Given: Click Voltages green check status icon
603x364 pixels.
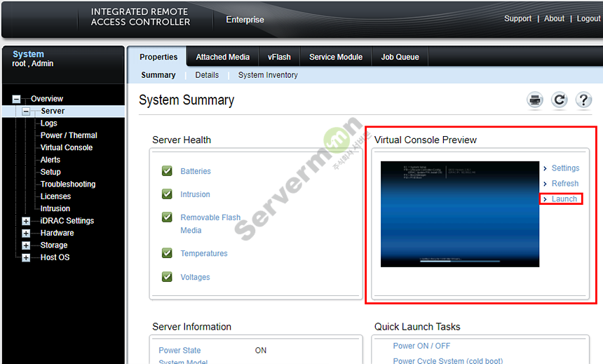Looking at the screenshot, I should (x=167, y=276).
